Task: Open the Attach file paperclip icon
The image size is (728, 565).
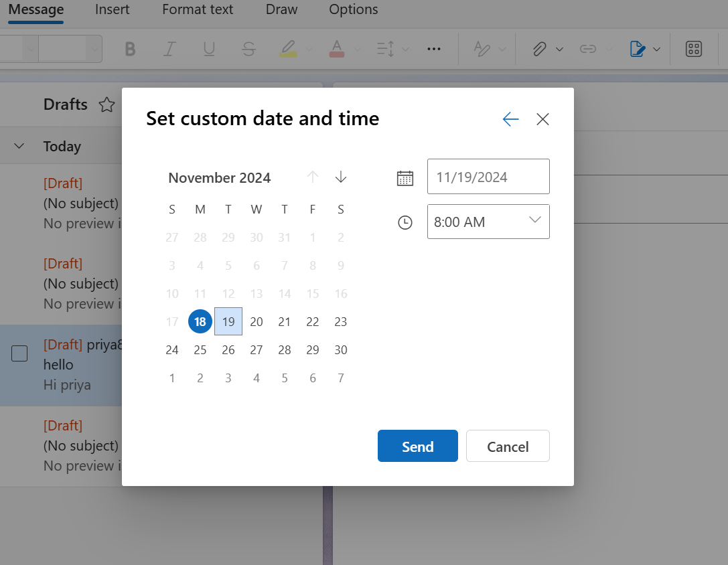Action: pos(541,48)
